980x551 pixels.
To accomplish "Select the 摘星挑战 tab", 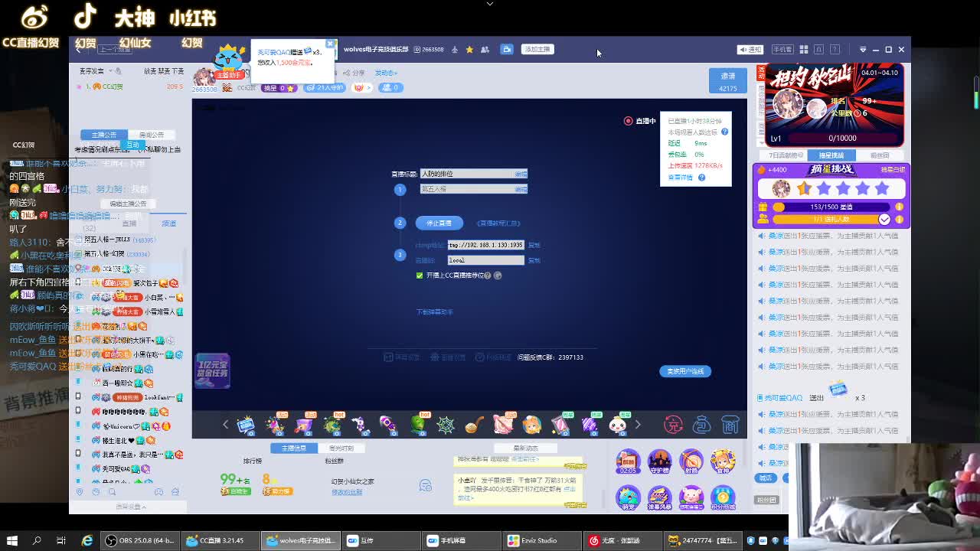I will [831, 155].
